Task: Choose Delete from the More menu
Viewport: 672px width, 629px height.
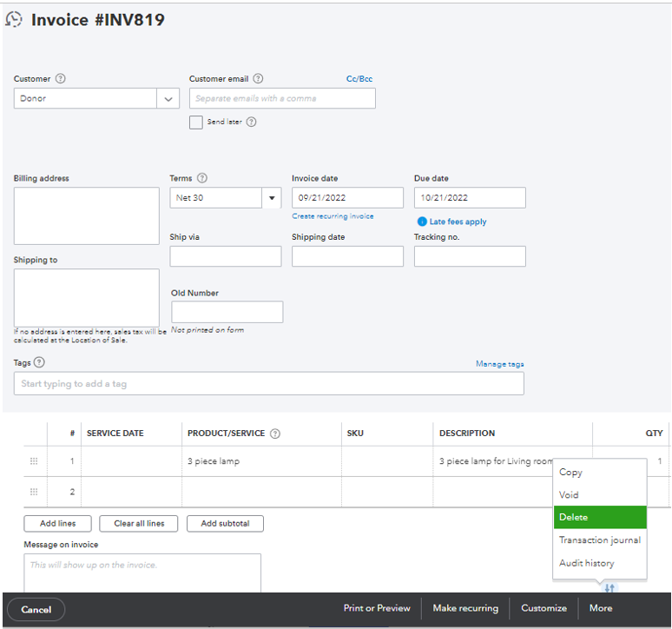Action: [x=599, y=517]
